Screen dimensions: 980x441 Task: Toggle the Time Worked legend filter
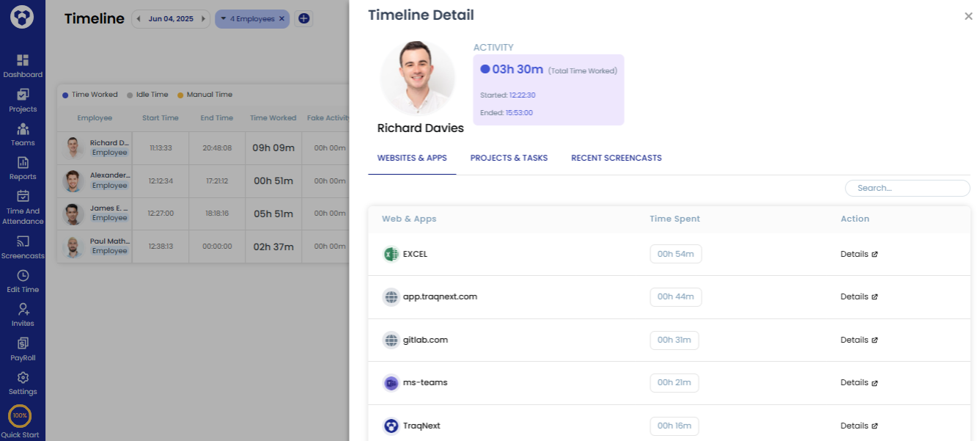coord(90,94)
